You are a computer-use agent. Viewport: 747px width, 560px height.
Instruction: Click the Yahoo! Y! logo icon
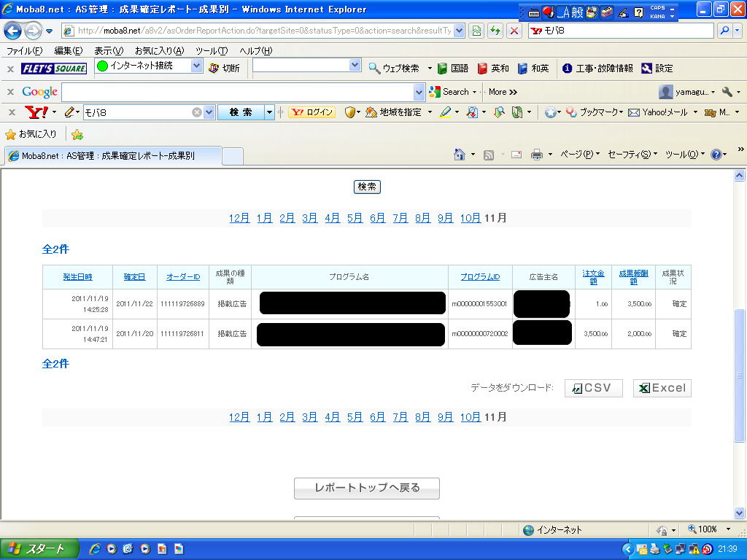[36, 112]
